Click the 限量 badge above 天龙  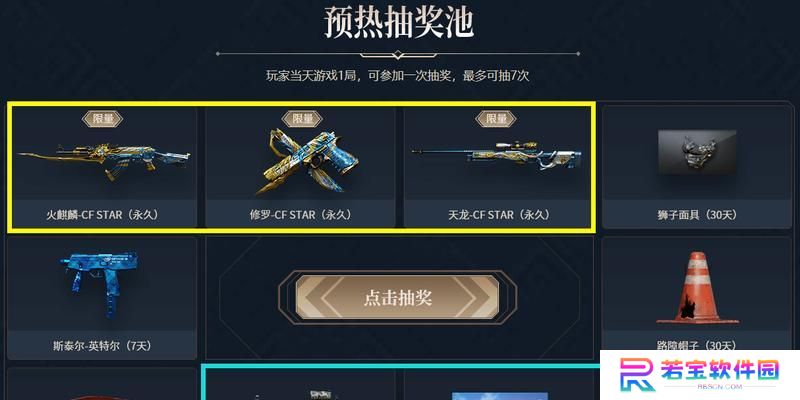tap(496, 119)
